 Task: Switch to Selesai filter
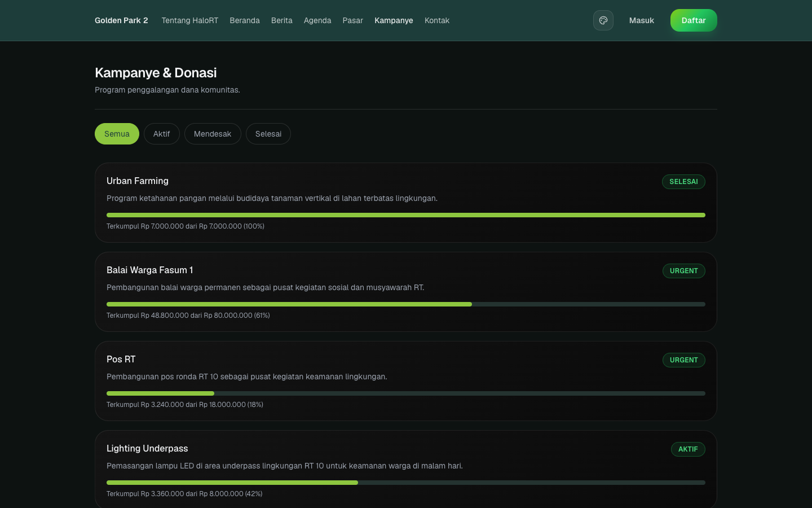[x=268, y=134]
